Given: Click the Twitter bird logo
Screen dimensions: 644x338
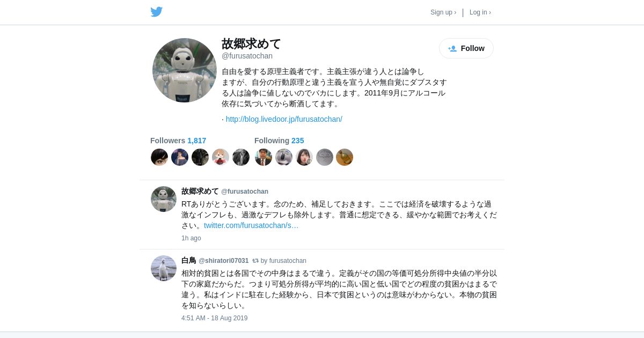Looking at the screenshot, I should click(156, 12).
